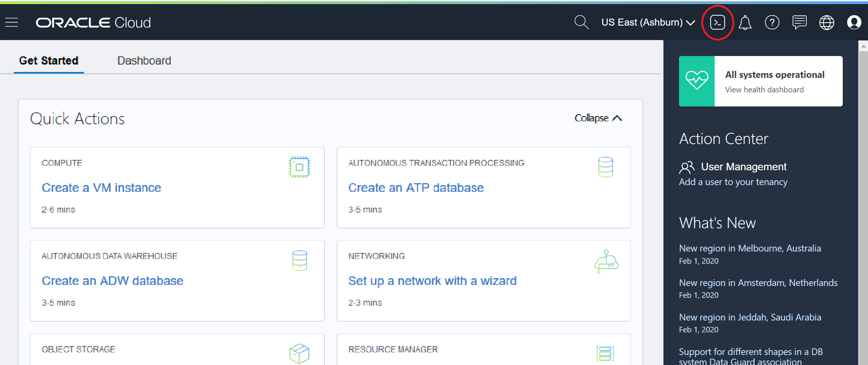868x365 pixels.
Task: Switch to the Dashboard tab
Action: pos(144,60)
